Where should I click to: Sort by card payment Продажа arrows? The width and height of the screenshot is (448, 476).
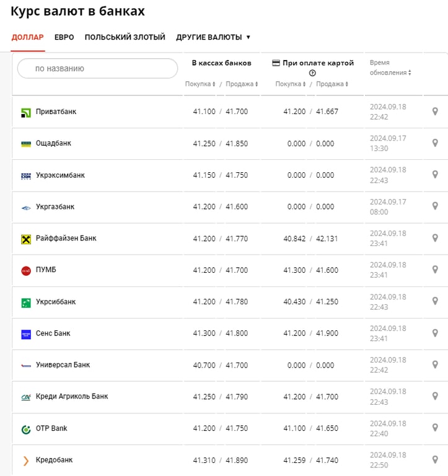[x=332, y=84]
